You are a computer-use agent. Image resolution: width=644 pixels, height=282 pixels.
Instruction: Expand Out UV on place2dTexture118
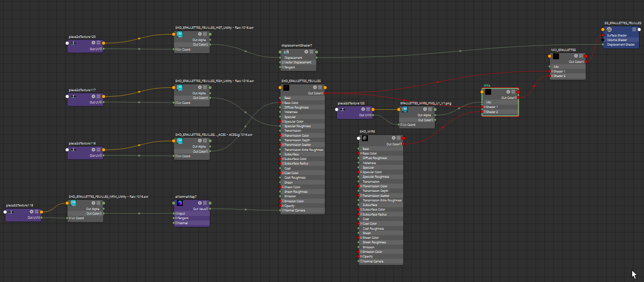(38, 218)
